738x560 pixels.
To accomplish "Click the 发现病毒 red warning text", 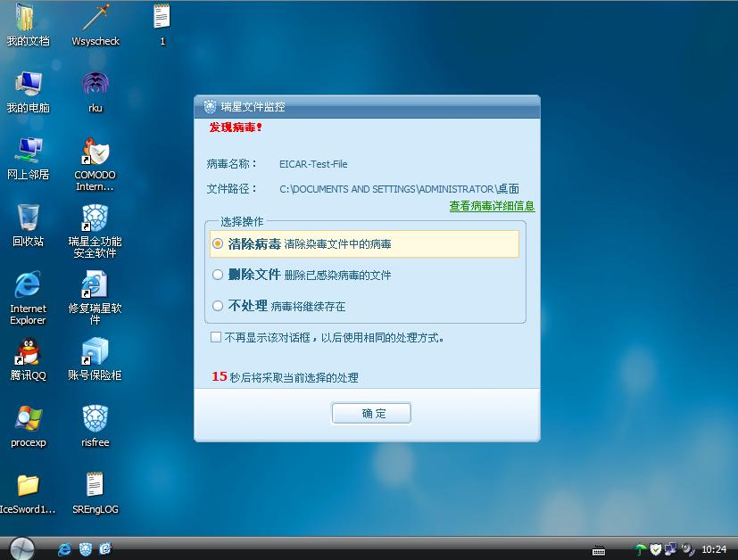I will coord(236,128).
